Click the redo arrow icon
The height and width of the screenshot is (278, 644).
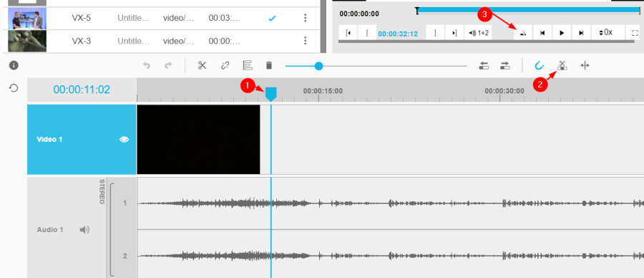click(168, 65)
